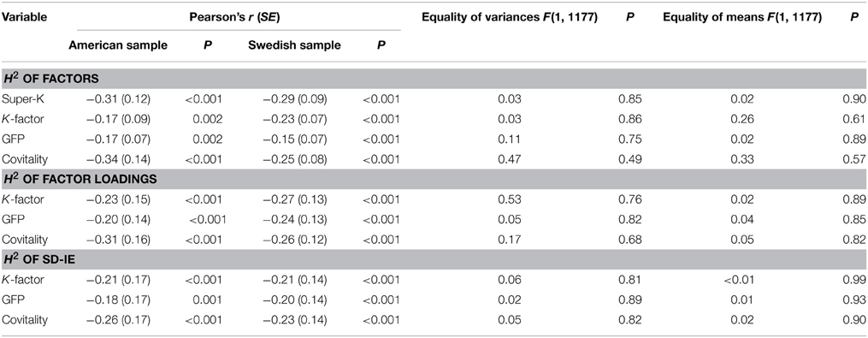Viewport: 868px width, 338px height.
Task: Select the Pearson's r (SE) header
Action: coord(237,17)
